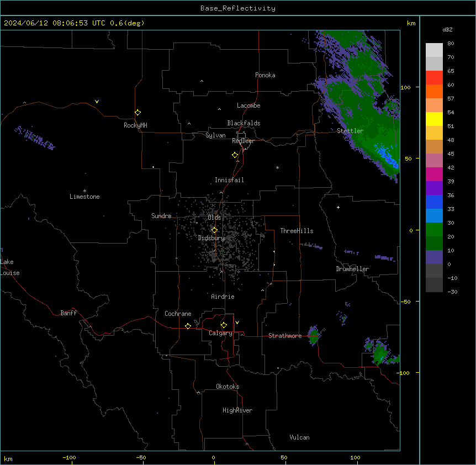
Task: Click the Sundre label
Action: click(x=161, y=216)
